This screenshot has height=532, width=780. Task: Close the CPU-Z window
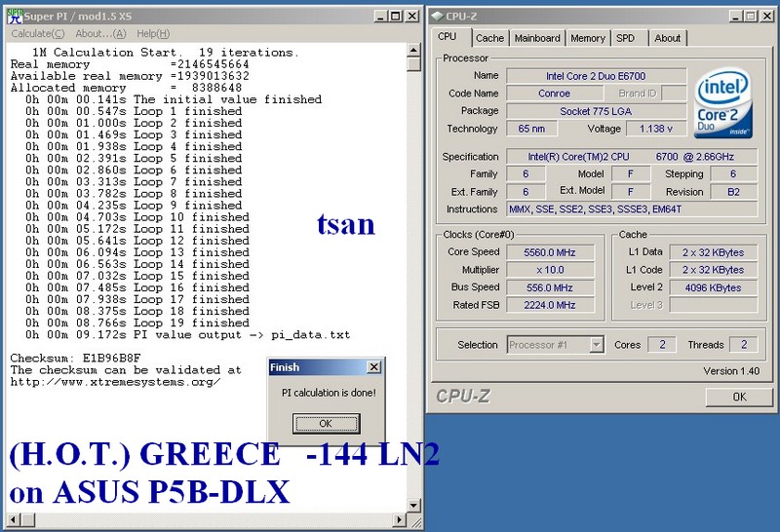767,17
